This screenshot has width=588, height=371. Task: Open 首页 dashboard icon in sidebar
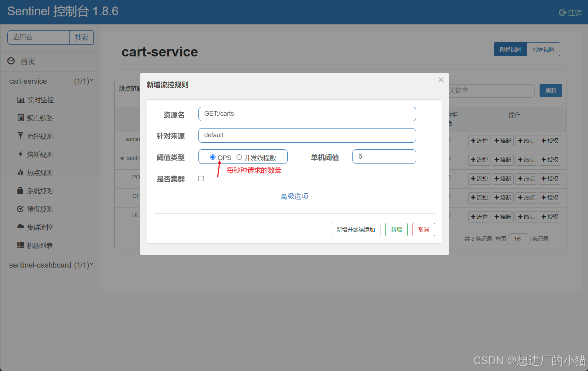pyautogui.click(x=11, y=61)
